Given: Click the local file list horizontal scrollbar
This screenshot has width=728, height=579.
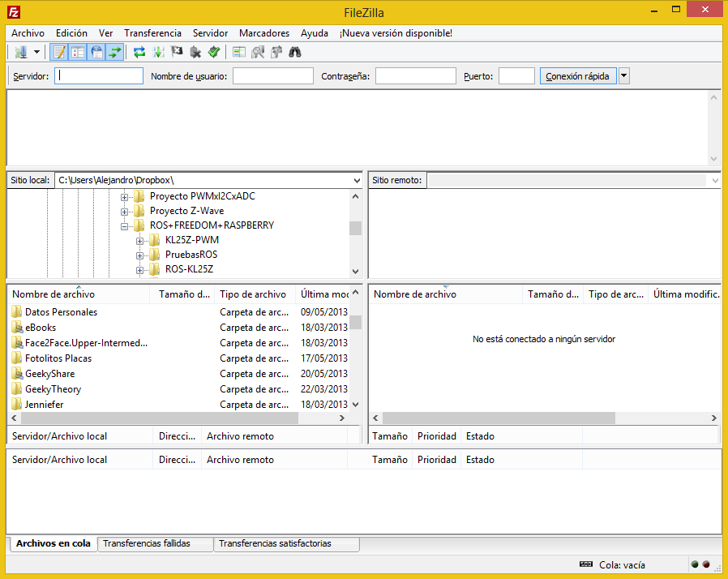Looking at the screenshot, I should click(x=160, y=418).
